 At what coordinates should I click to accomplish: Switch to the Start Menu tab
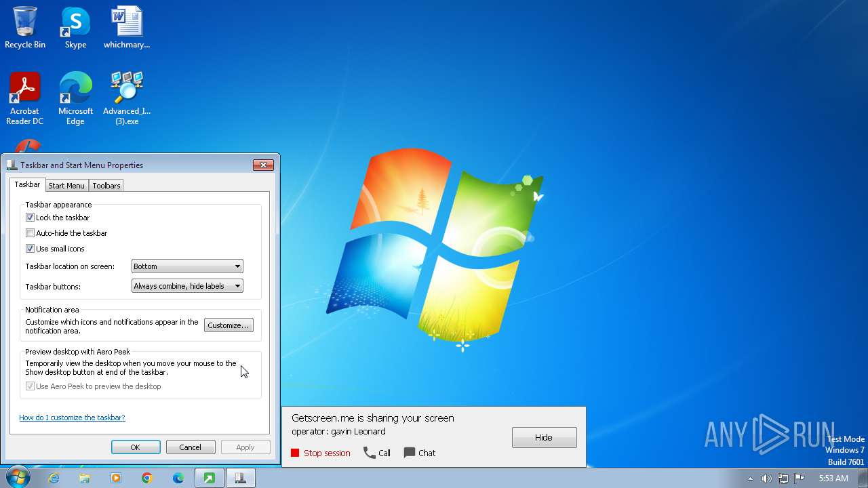click(x=66, y=186)
